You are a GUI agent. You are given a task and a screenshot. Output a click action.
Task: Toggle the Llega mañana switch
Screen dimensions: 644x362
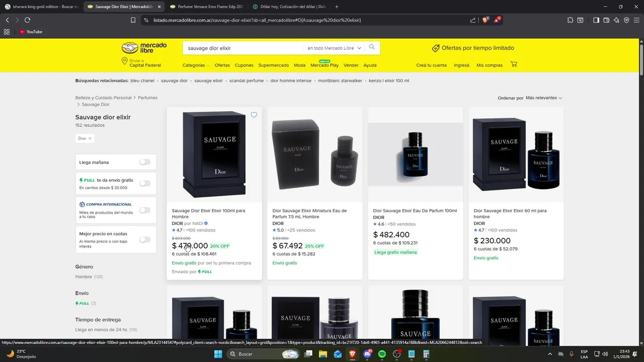click(145, 162)
